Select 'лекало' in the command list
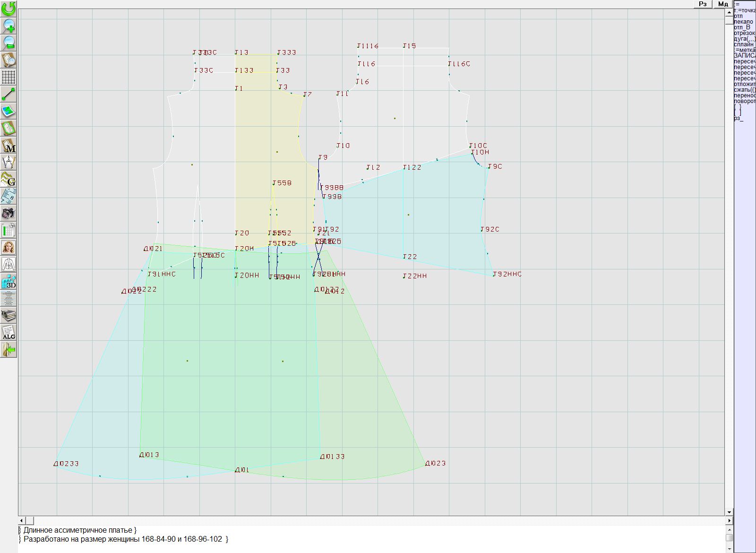 pyautogui.click(x=743, y=22)
